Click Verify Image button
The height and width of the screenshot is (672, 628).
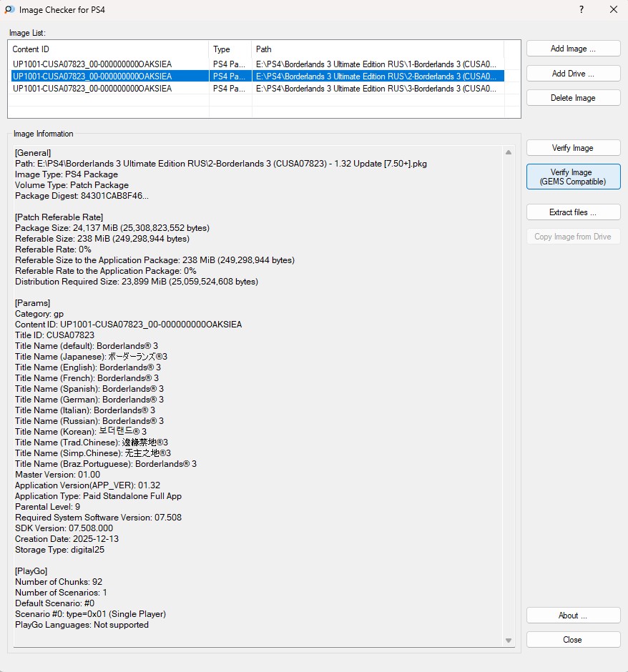[573, 148]
